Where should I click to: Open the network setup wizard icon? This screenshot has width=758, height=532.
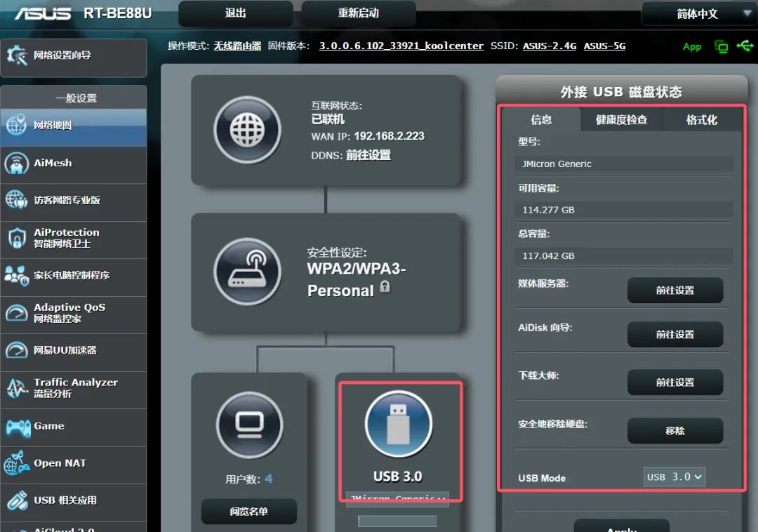[17, 55]
